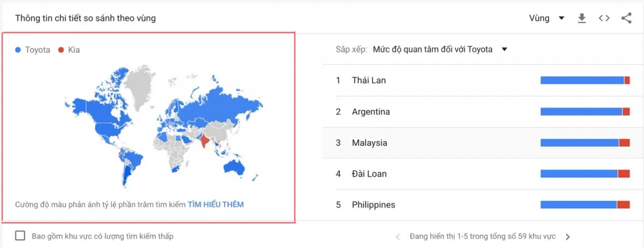Open the Vùng region type dropdown
Screen dimensions: 644x248
coord(547,18)
